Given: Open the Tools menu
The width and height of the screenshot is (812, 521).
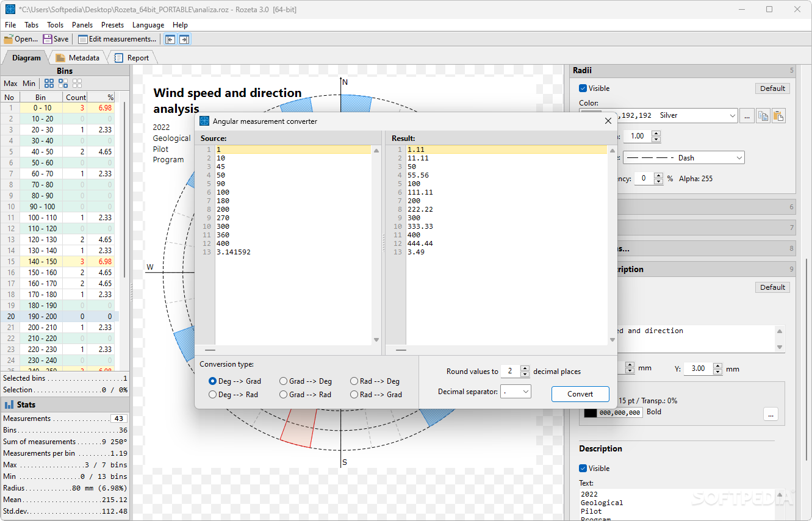Looking at the screenshot, I should tap(55, 25).
